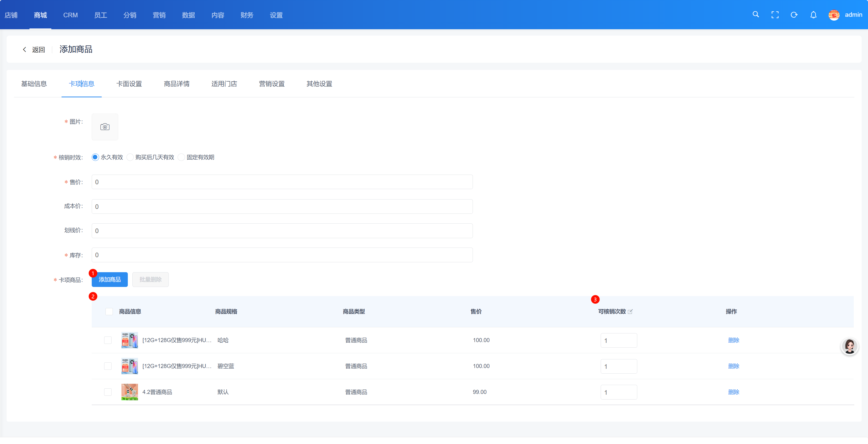
Task: Open 员工 top menu
Action: coord(100,15)
